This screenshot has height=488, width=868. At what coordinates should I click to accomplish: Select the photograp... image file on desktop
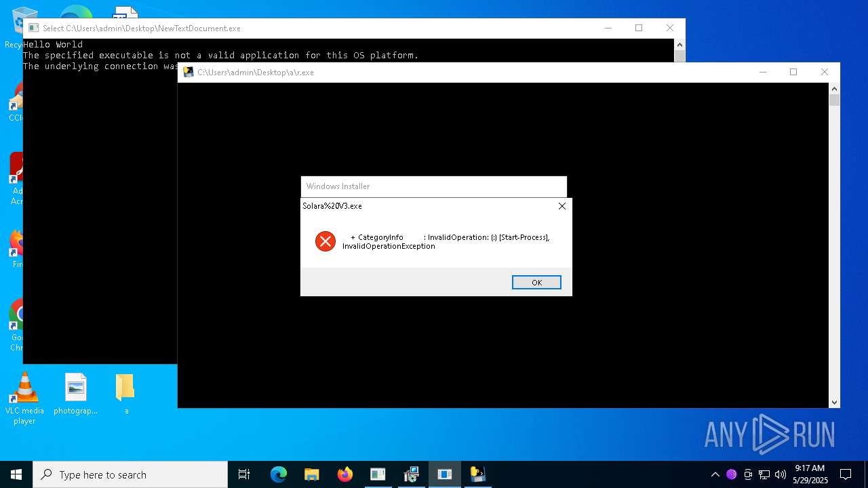pyautogui.click(x=75, y=394)
